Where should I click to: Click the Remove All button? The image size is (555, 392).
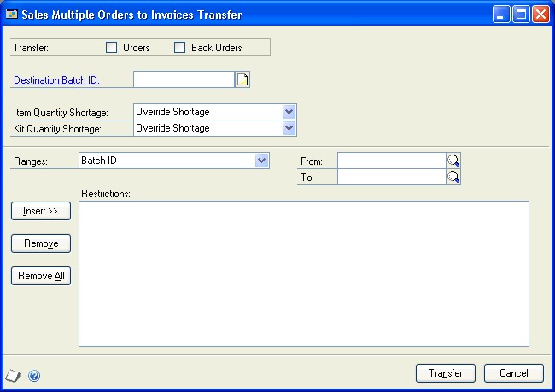coord(41,276)
